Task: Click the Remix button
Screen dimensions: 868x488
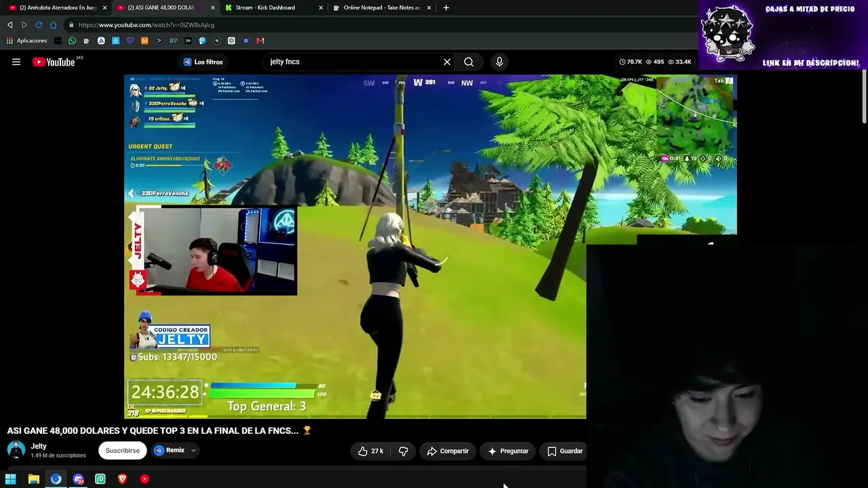Action: [x=170, y=451]
